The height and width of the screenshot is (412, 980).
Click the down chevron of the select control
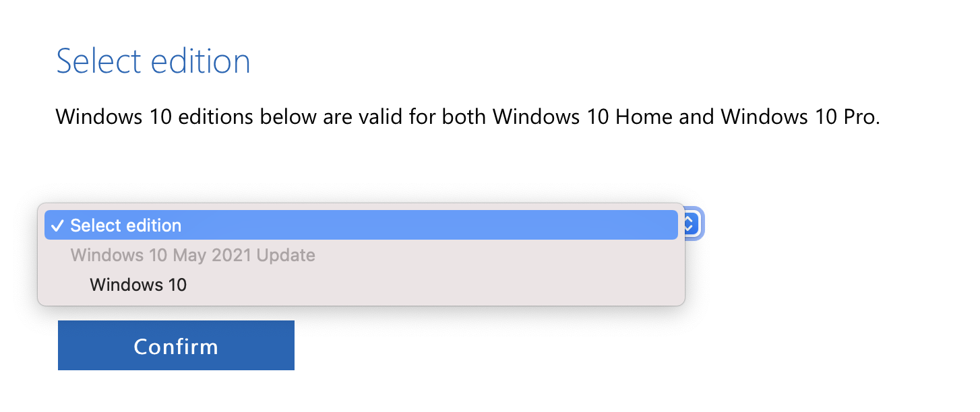tap(687, 229)
